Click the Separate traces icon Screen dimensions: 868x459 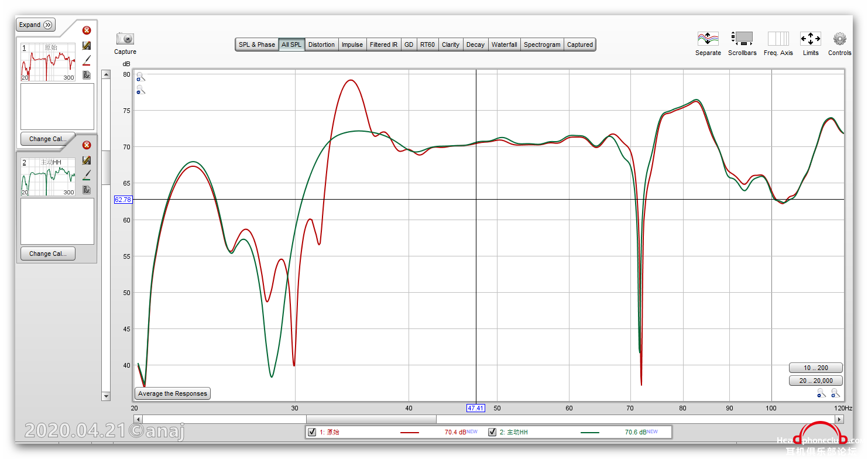tap(708, 39)
